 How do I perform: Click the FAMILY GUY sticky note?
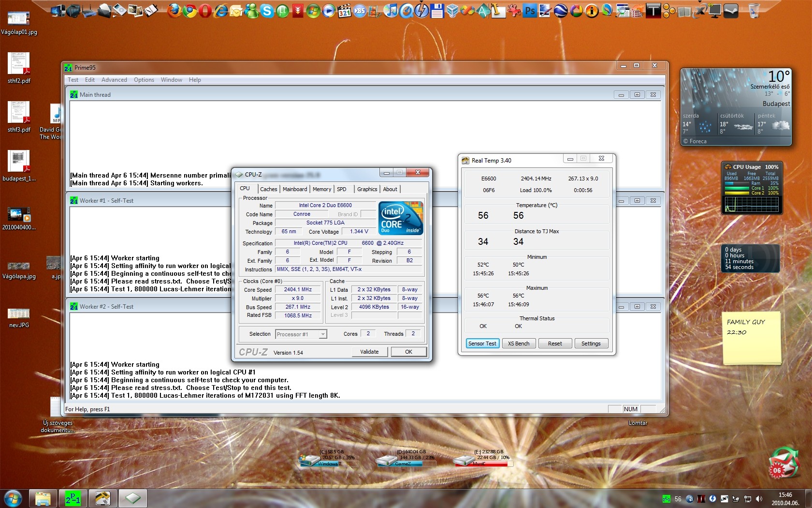pyautogui.click(x=752, y=338)
